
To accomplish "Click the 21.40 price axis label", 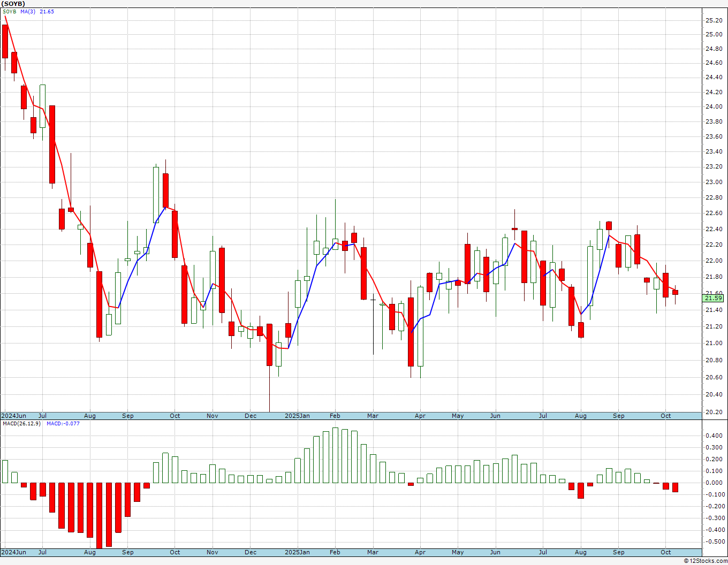I will [714, 310].
